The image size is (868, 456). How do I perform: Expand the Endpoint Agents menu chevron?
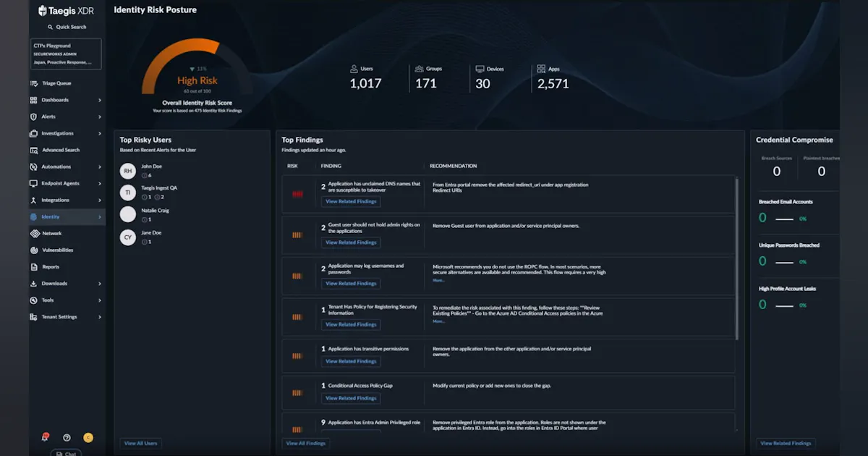pos(100,183)
